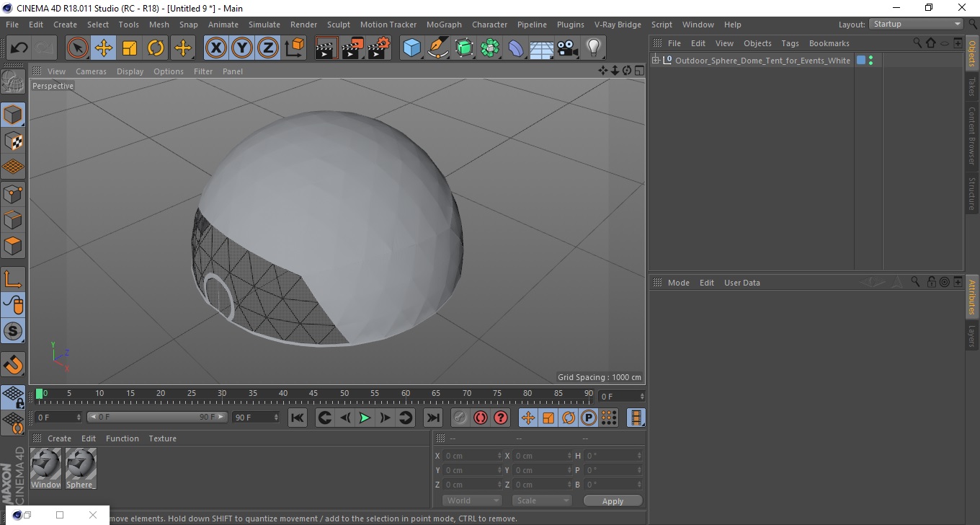Open the spline pen tool
Image resolution: width=980 pixels, height=525 pixels.
tap(438, 48)
